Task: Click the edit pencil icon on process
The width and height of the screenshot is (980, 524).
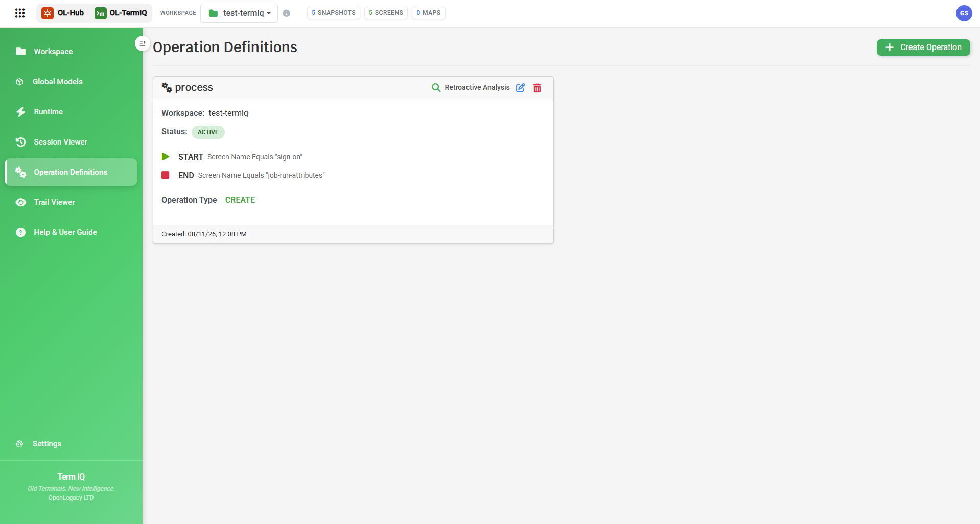Action: pyautogui.click(x=520, y=88)
